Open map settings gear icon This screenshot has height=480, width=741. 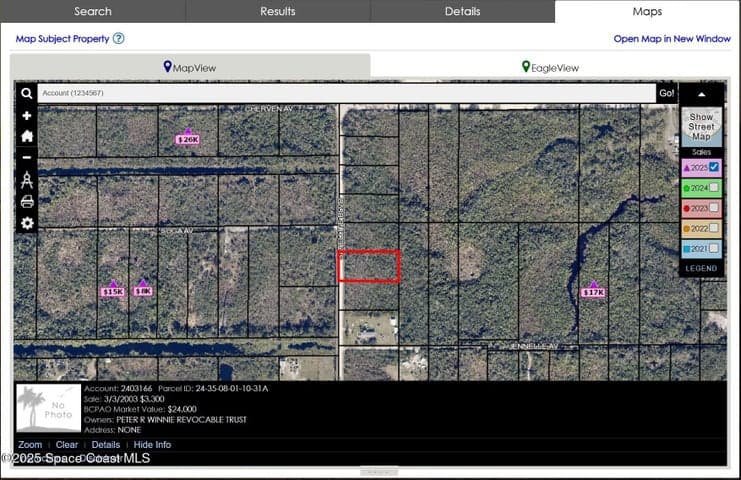tap(27, 223)
